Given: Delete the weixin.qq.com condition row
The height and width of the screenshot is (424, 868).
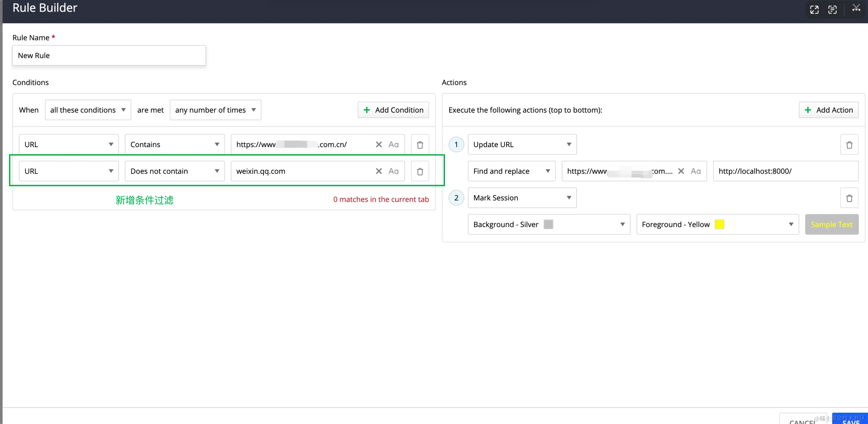Looking at the screenshot, I should [x=420, y=171].
